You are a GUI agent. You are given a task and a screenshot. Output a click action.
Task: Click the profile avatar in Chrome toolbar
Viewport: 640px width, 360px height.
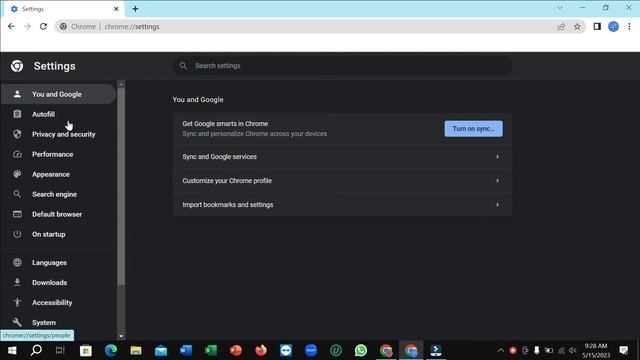(x=613, y=27)
